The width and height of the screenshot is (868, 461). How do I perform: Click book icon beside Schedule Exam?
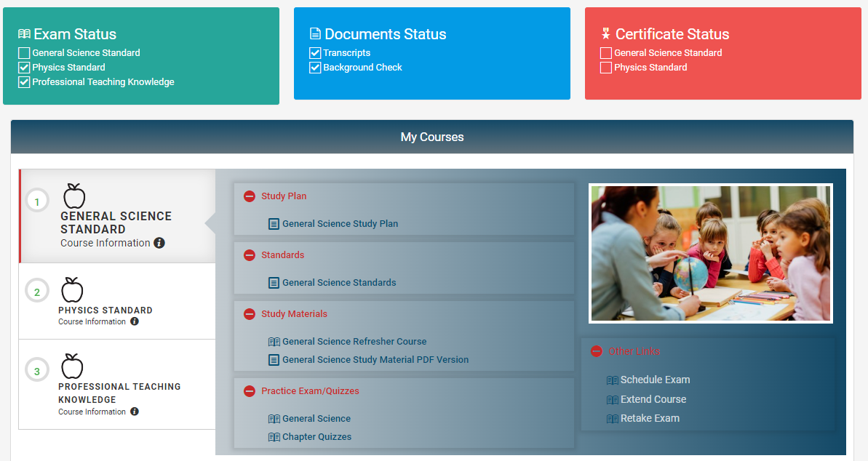[612, 380]
